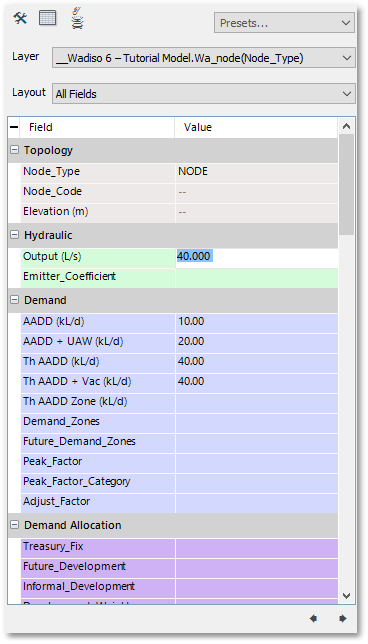
Task: Select the Emitter_Coefficient field label
Action: [x=98, y=277]
